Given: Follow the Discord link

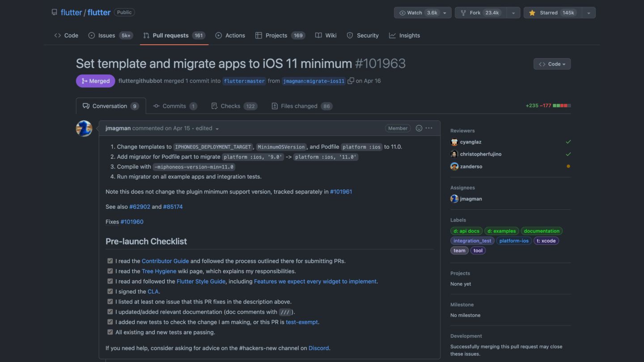Looking at the screenshot, I should 318,348.
